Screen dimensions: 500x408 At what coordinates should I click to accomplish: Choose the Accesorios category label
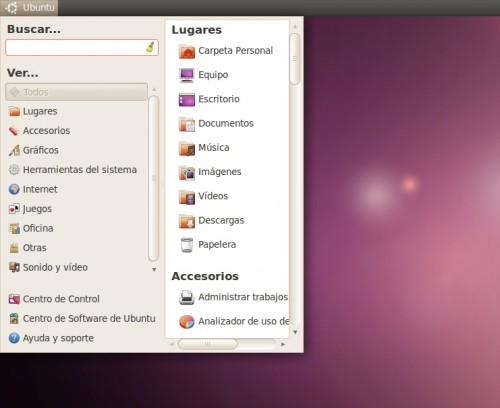(46, 131)
